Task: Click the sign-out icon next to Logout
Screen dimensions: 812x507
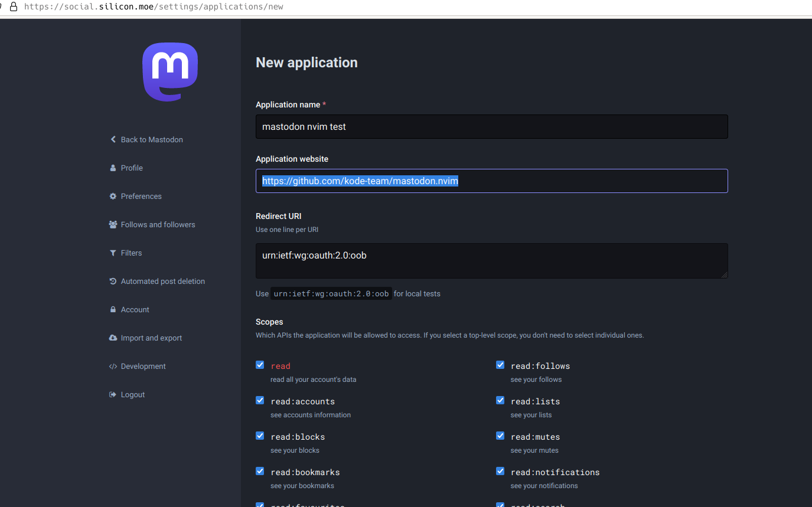Action: (113, 394)
